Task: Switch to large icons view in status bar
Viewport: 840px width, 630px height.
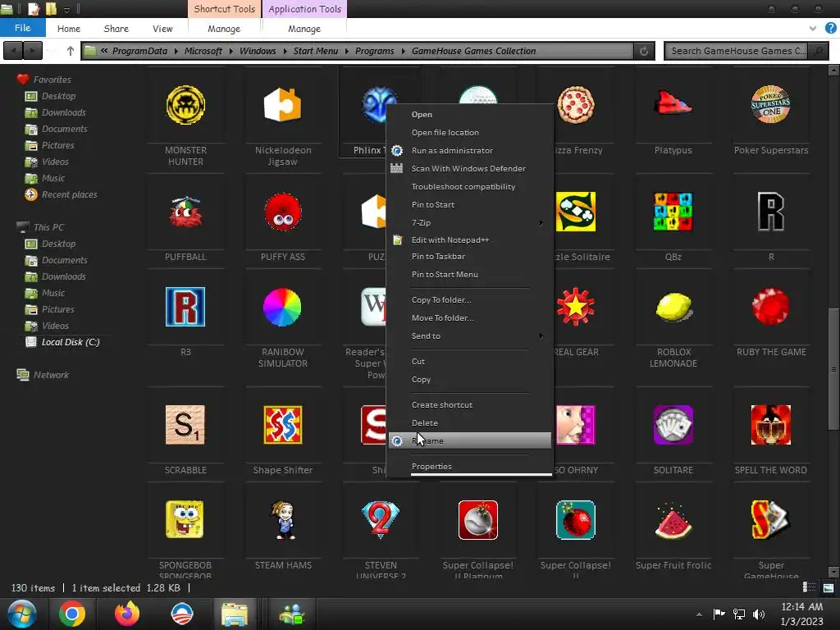Action: pos(829,587)
